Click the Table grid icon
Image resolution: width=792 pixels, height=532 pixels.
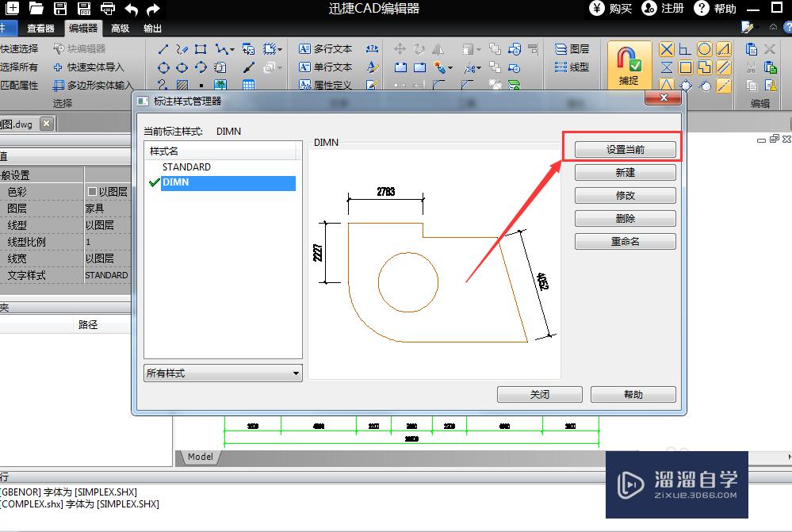[x=248, y=85]
